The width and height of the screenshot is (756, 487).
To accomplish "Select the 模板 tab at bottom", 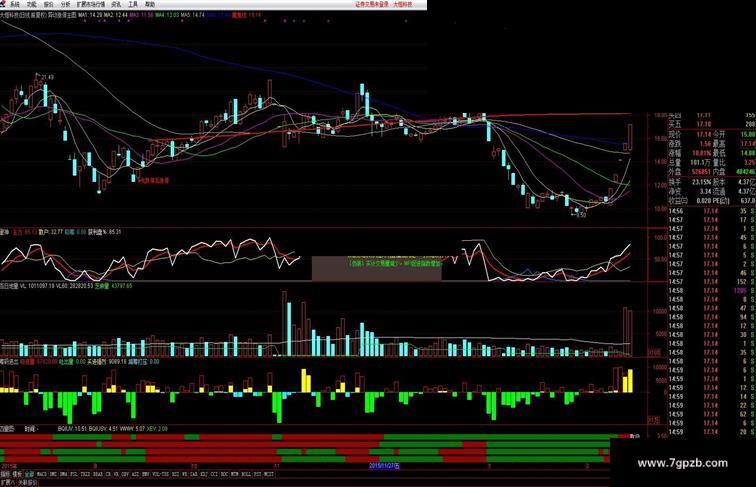I will (x=17, y=474).
